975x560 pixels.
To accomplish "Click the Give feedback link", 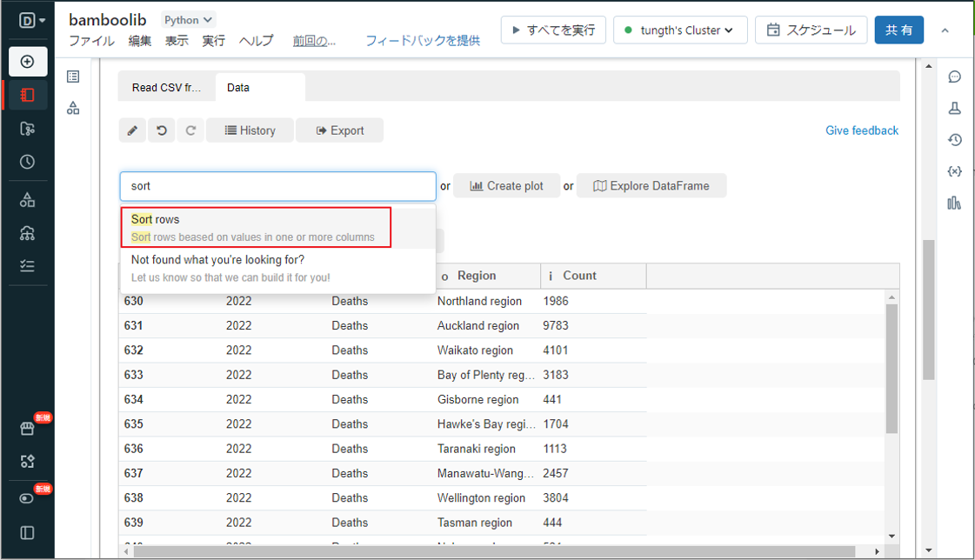I will point(861,130).
